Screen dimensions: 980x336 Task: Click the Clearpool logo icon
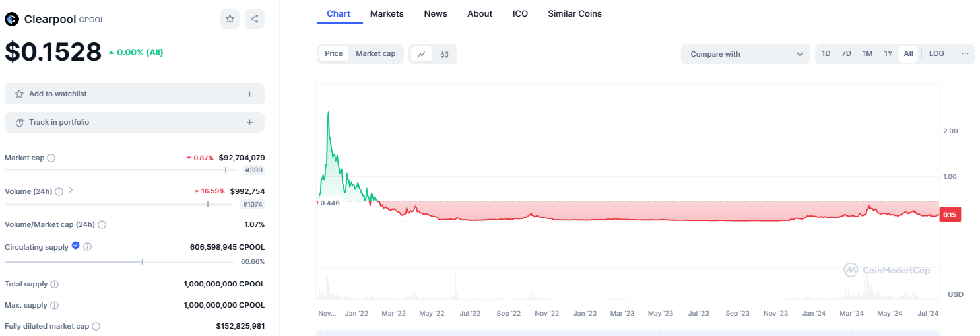coord(12,19)
